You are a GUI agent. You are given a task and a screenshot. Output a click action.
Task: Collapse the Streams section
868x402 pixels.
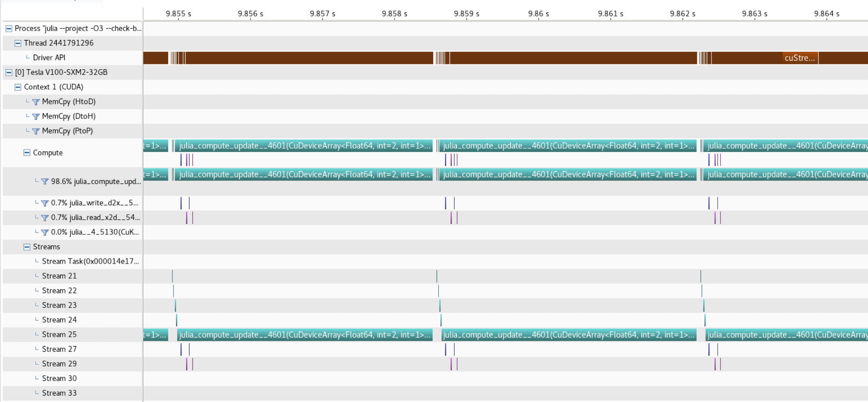coord(27,247)
